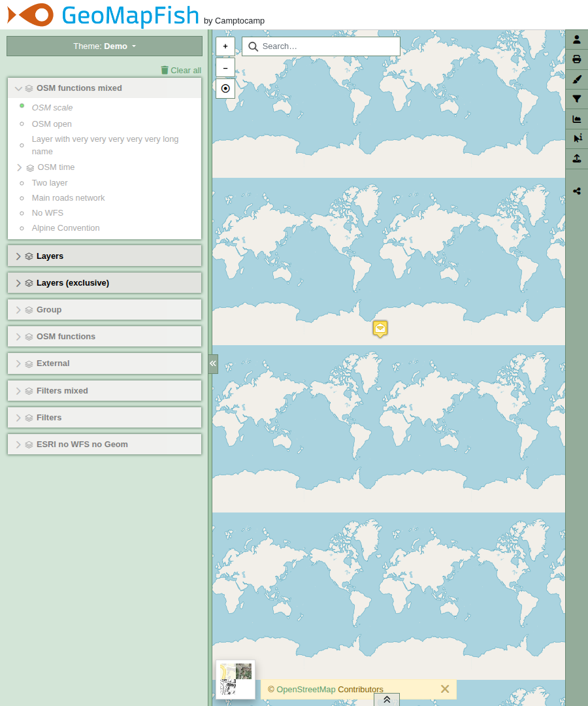This screenshot has height=706, width=588.
Task: Open the elevation profile chart tool
Action: coord(577,119)
